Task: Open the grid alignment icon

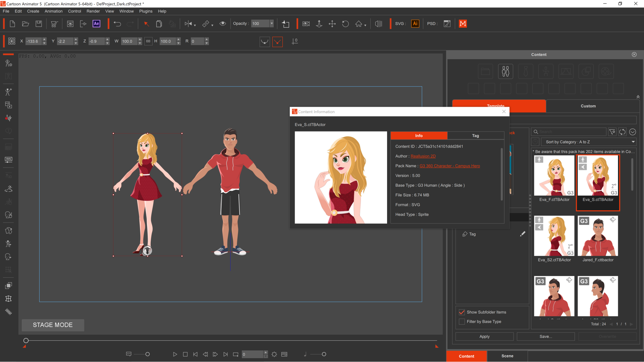Action: pyautogui.click(x=12, y=41)
